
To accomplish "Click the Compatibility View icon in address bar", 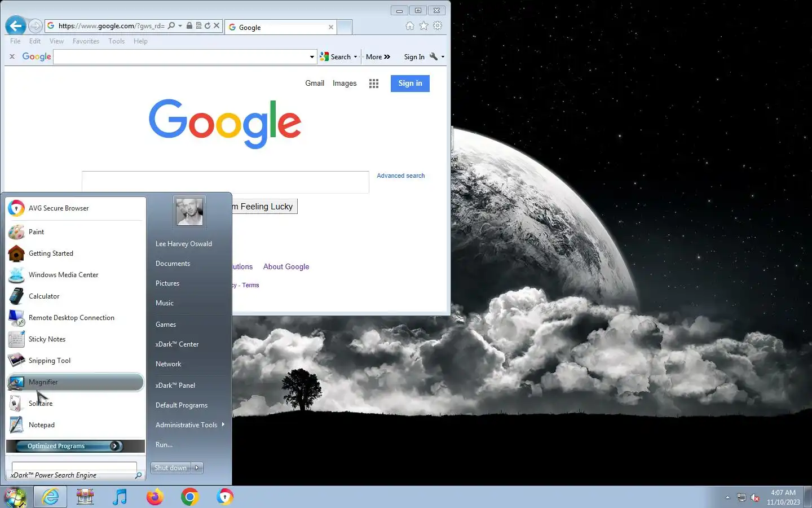I will coord(198,25).
